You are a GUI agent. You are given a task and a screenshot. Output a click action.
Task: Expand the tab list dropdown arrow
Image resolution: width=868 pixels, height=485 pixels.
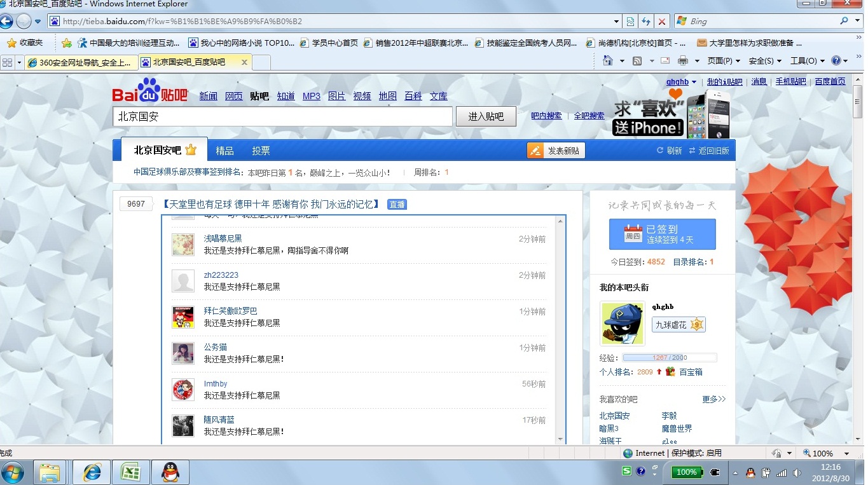point(20,62)
